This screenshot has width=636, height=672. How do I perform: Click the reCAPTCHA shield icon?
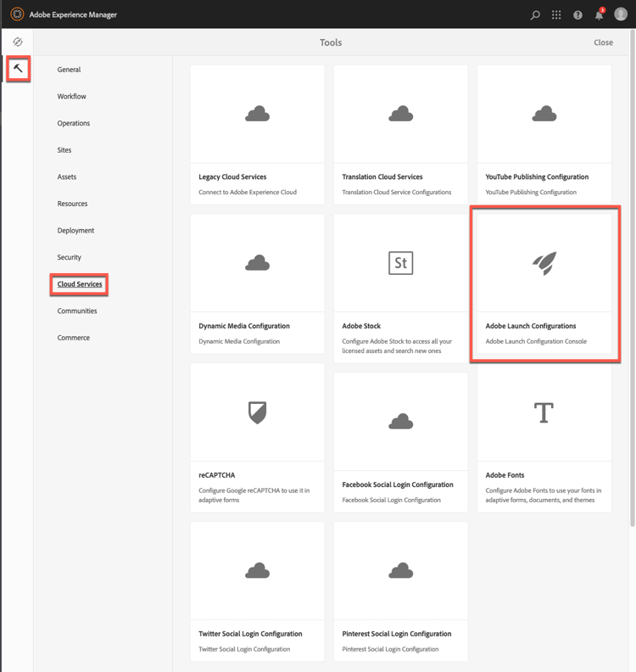258,412
